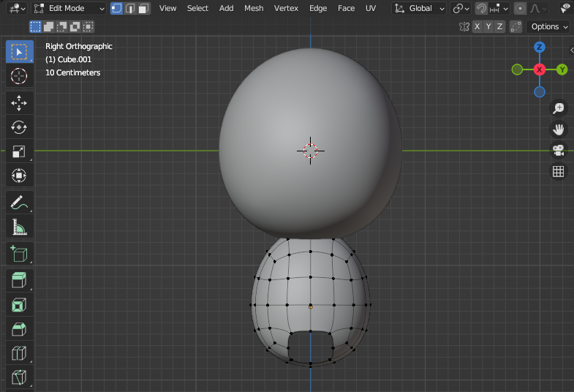Activate the Move tool
This screenshot has width=574, height=392.
(19, 103)
